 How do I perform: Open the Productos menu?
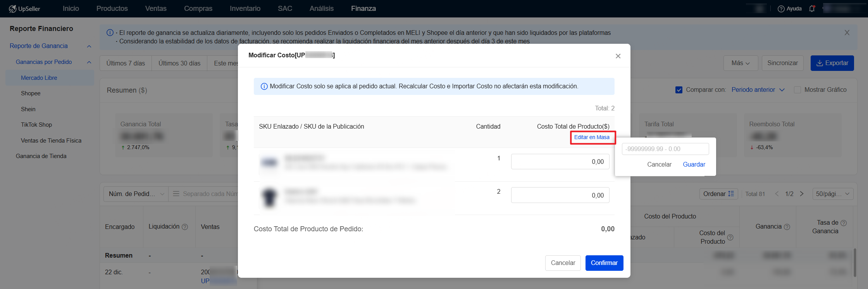112,9
